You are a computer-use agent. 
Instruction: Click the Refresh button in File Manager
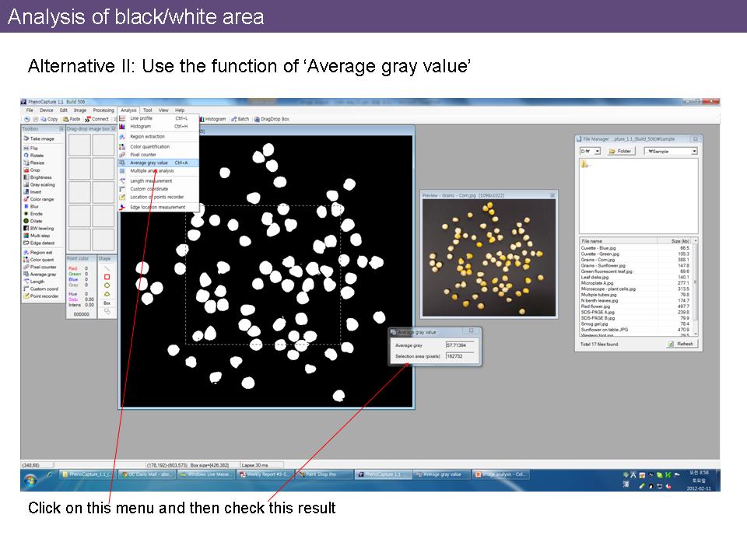tap(681, 344)
